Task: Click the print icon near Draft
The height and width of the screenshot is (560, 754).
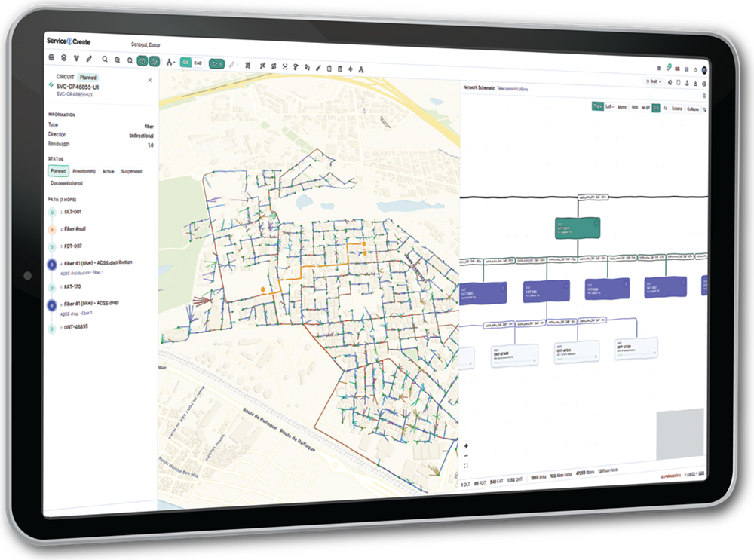Action: click(704, 84)
